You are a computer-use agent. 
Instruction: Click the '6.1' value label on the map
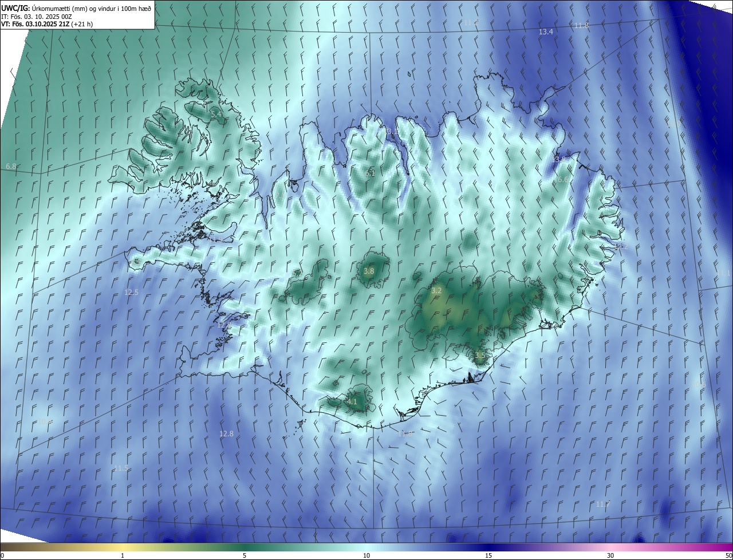(x=370, y=173)
